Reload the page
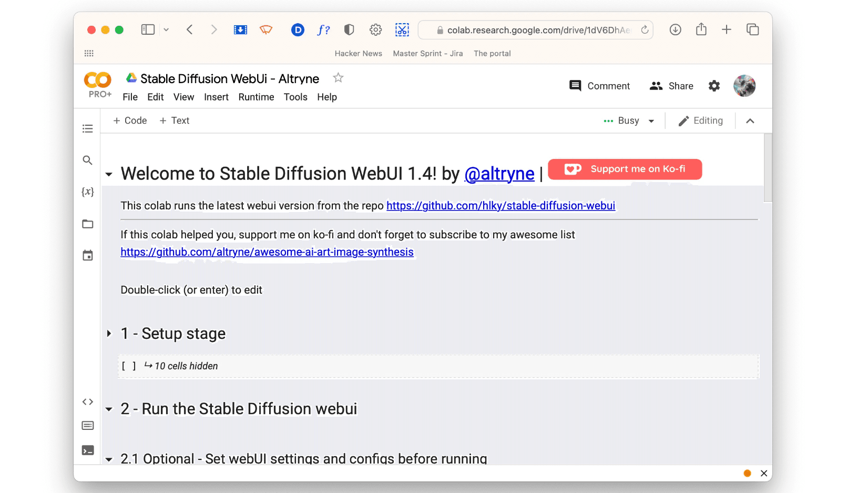Image resolution: width=868 pixels, height=493 pixels. pos(645,30)
